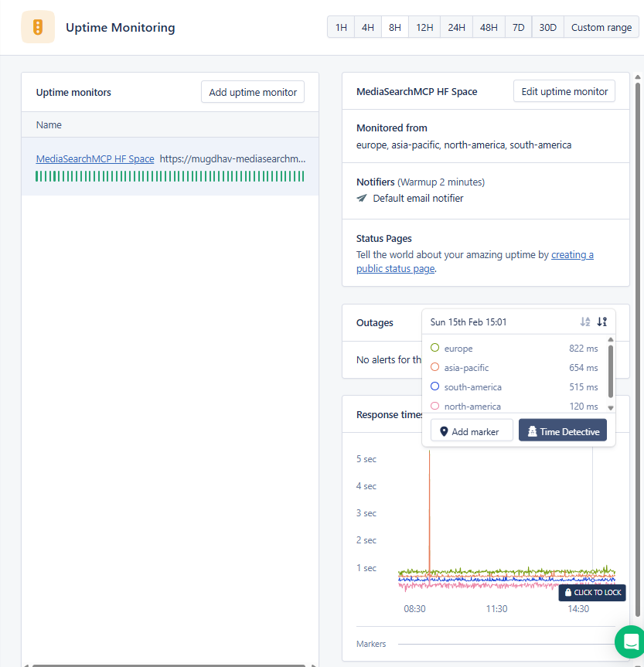Image resolution: width=644 pixels, height=667 pixels.
Task: Select the 24H time range
Action: pyautogui.click(x=456, y=27)
